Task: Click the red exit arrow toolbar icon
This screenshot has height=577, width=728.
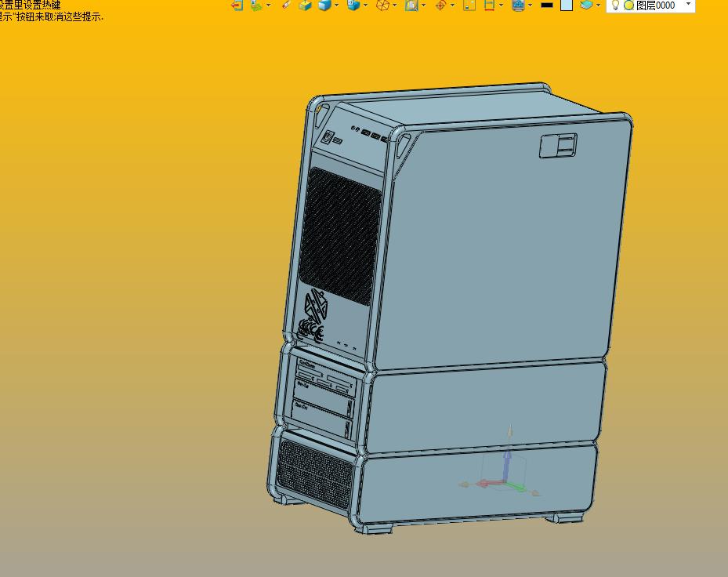Action: tap(237, 5)
